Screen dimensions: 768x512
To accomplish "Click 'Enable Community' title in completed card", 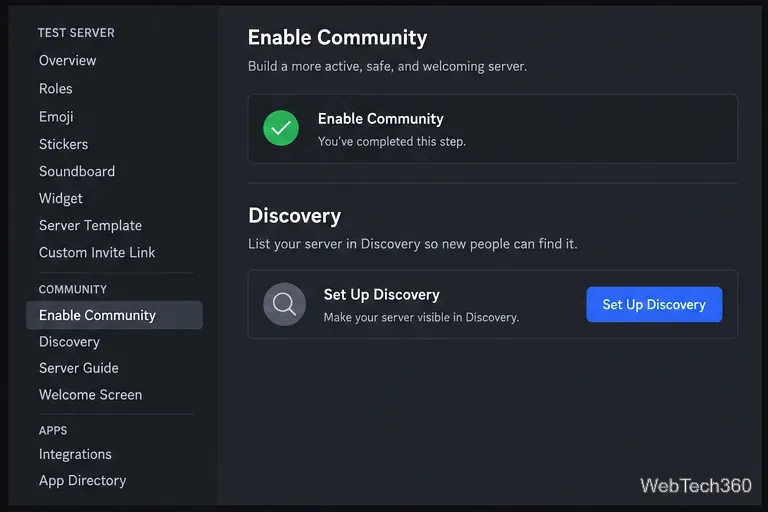I will click(x=381, y=119).
